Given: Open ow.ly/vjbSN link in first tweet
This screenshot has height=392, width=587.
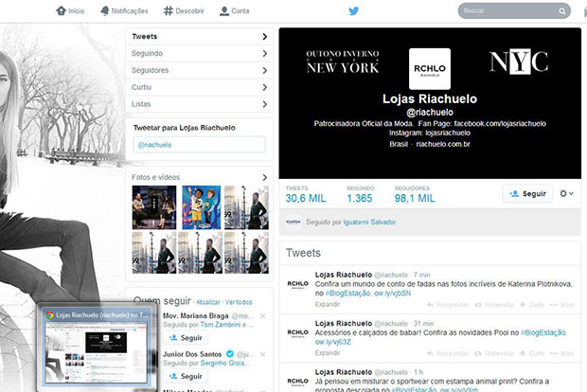Looking at the screenshot, I should tap(392, 294).
